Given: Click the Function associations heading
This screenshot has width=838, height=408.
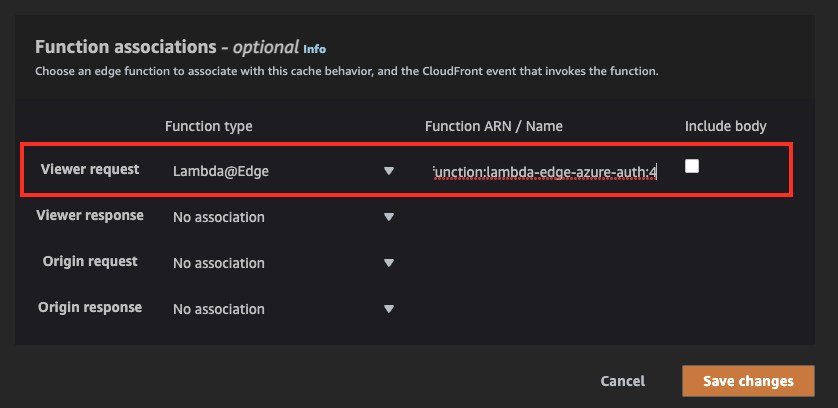Looking at the screenshot, I should coord(167,48).
